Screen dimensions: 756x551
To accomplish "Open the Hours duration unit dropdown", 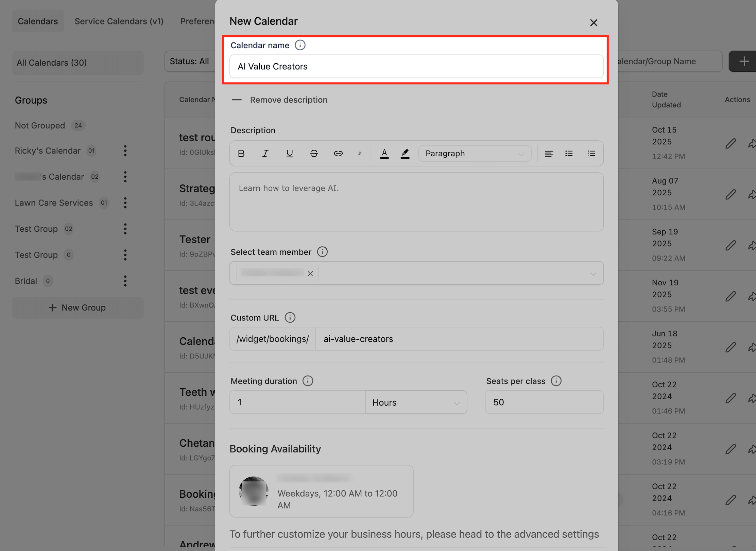I will point(416,403).
